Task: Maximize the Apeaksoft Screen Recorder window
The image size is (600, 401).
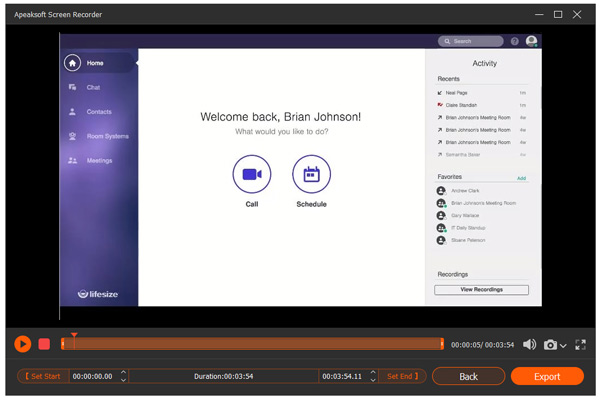Action: (x=558, y=15)
